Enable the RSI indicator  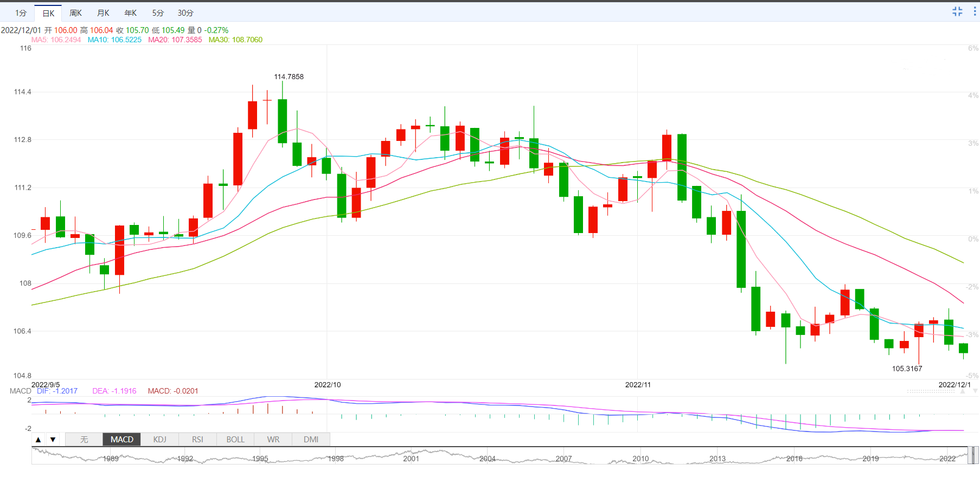[197, 440]
